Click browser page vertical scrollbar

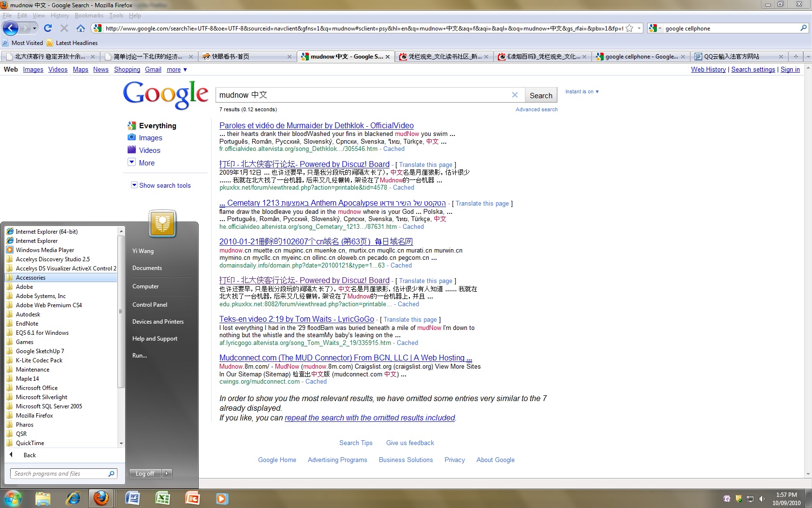click(808, 271)
